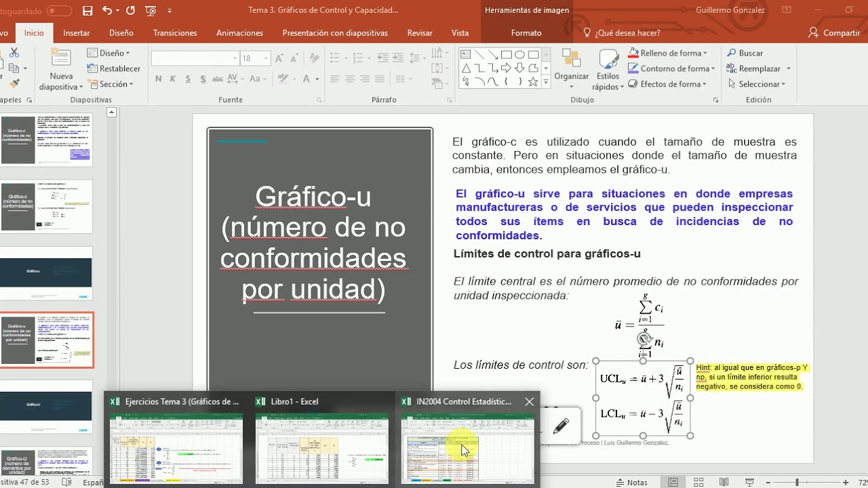Viewport: 868px width, 488px height.
Task: Open the Contorno de forma dropdown
Action: pyautogui.click(x=671, y=68)
